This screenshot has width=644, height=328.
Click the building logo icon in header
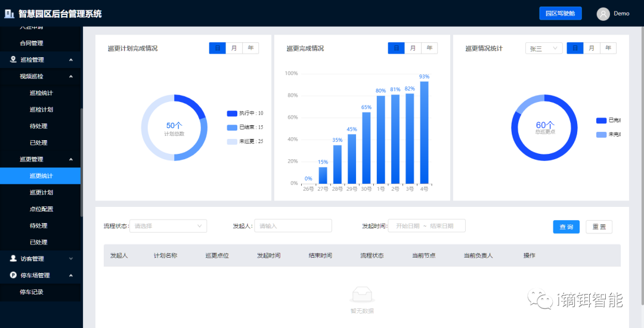point(10,14)
